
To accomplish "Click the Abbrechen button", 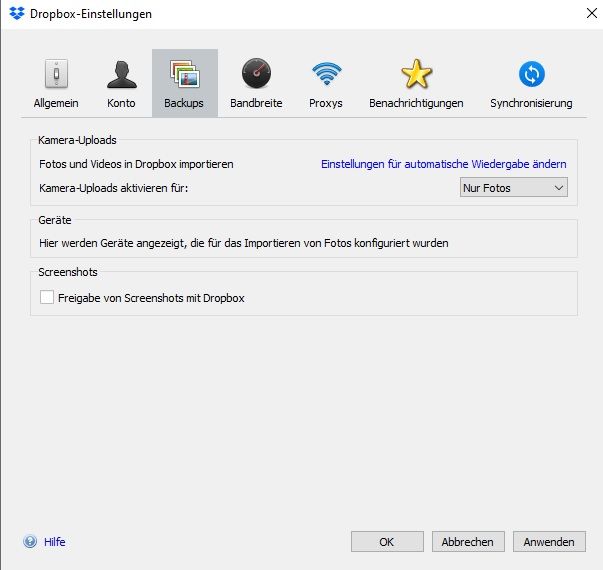I will coord(468,542).
